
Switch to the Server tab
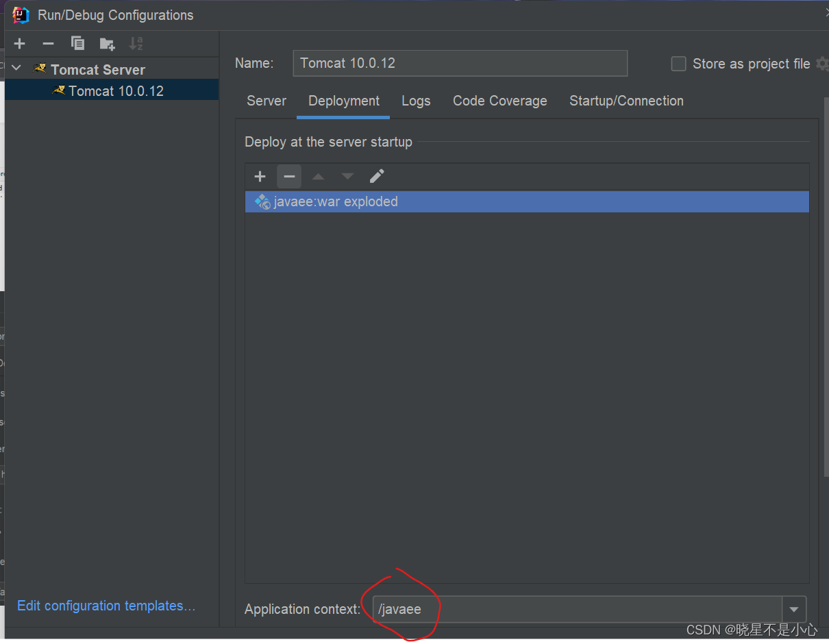267,101
